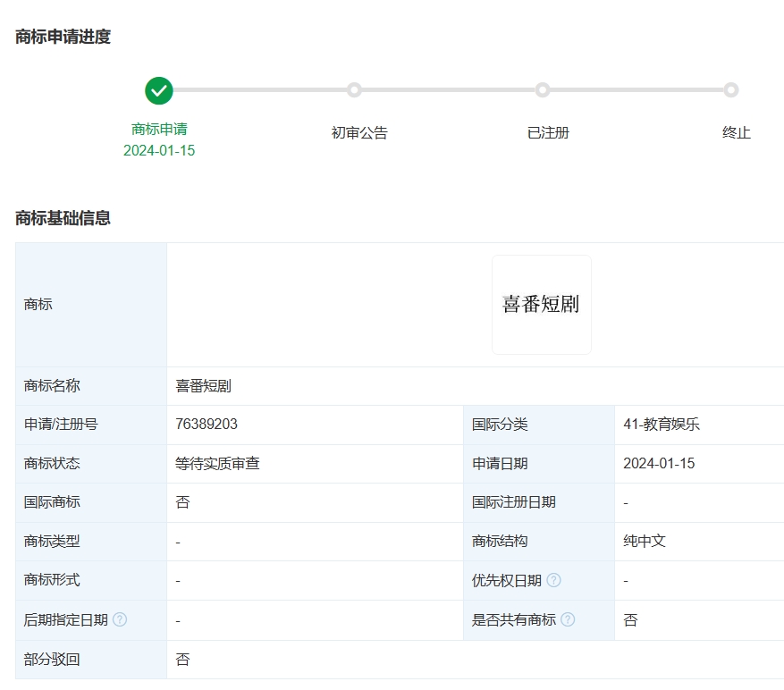
Task: Click the 申请/注册号 row label
Action: (x=61, y=424)
